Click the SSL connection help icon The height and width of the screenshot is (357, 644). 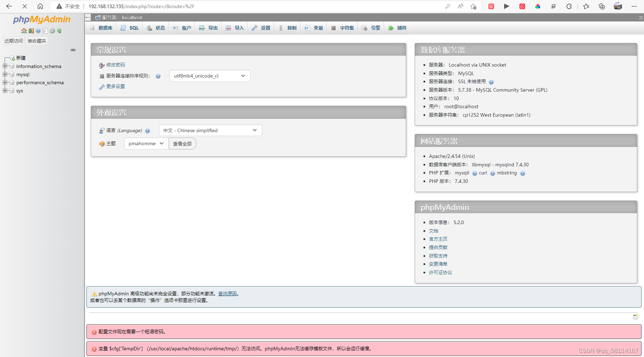click(x=491, y=82)
